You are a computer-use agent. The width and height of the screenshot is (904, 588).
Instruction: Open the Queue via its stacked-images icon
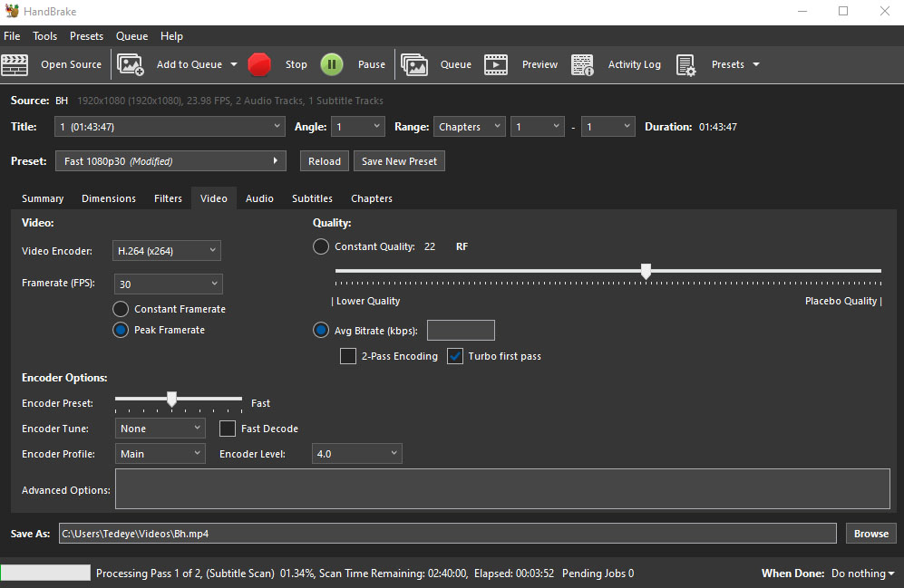(x=414, y=64)
